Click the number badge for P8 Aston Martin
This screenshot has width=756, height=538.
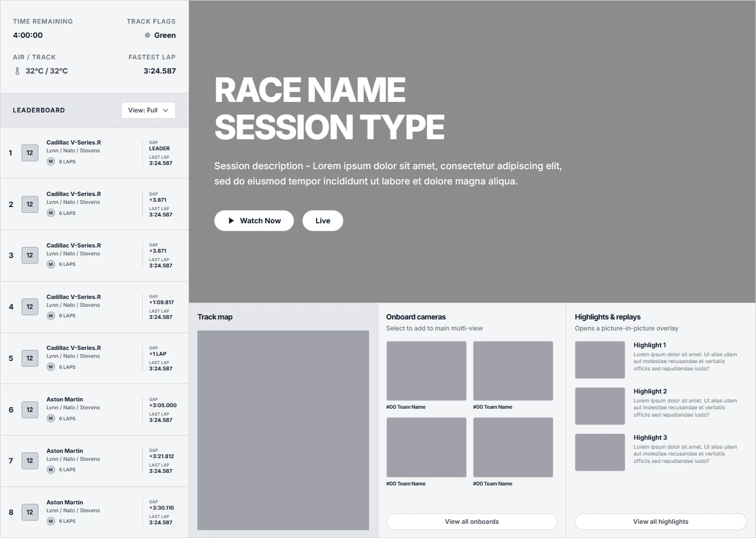point(29,512)
